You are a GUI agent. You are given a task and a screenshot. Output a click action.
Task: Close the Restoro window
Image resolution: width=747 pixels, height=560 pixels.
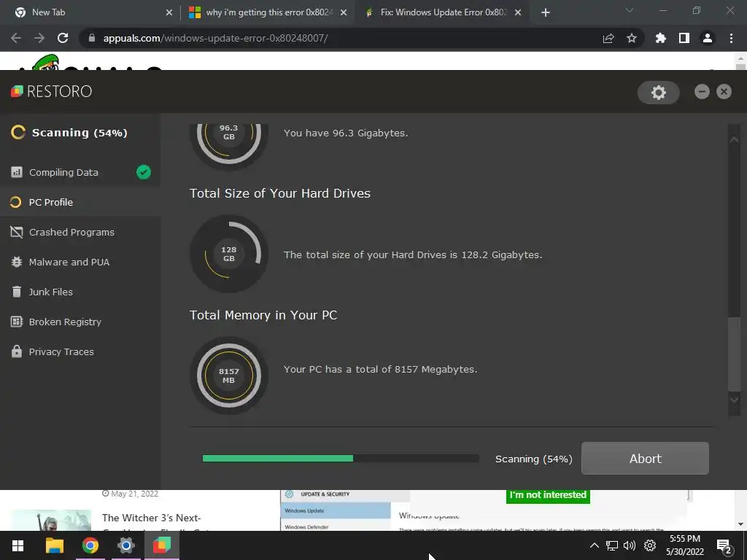pos(724,91)
